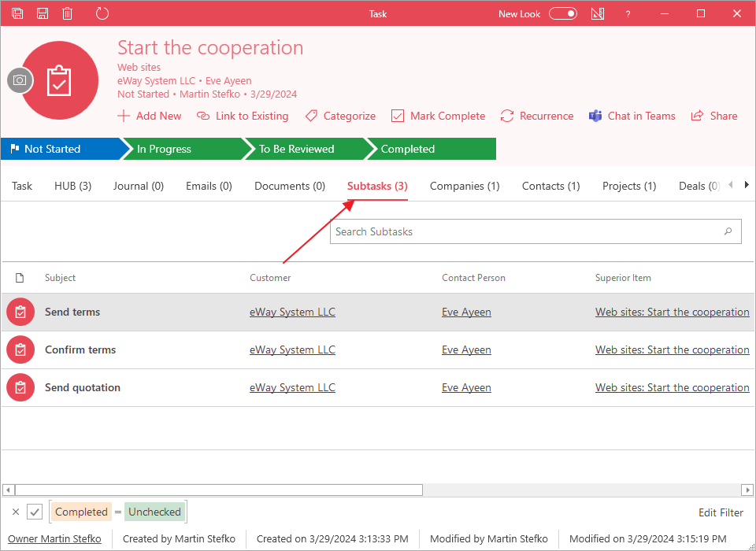Click the Send quotation row task icon

tap(20, 387)
